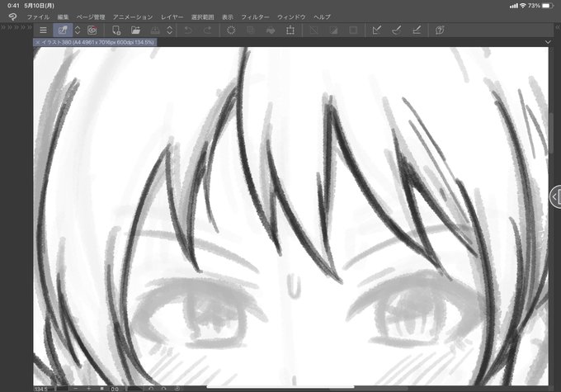
Task: Select the scale/rotate transform icon
Action: [x=290, y=31]
